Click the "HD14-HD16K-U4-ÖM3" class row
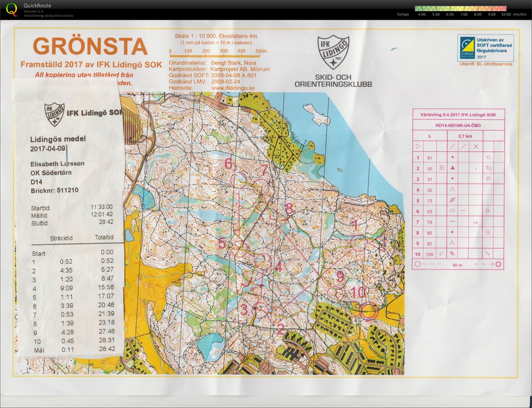This screenshot has height=408, width=532. point(458,125)
